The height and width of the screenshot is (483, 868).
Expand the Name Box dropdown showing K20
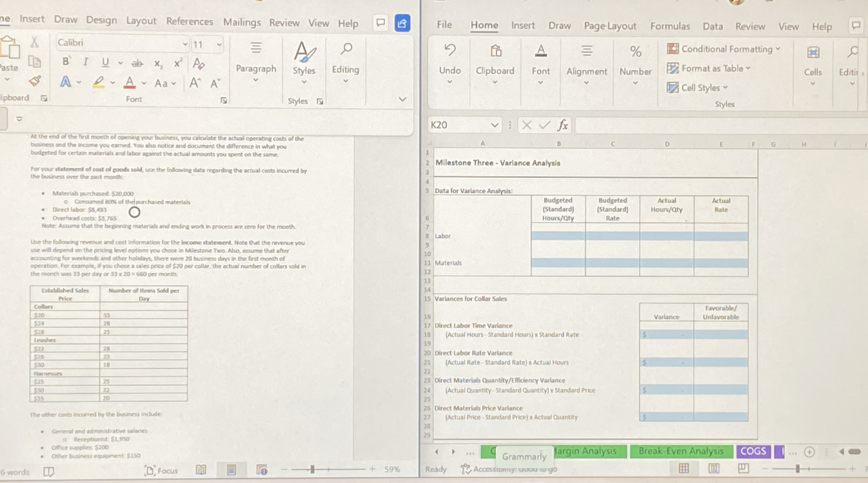[495, 125]
